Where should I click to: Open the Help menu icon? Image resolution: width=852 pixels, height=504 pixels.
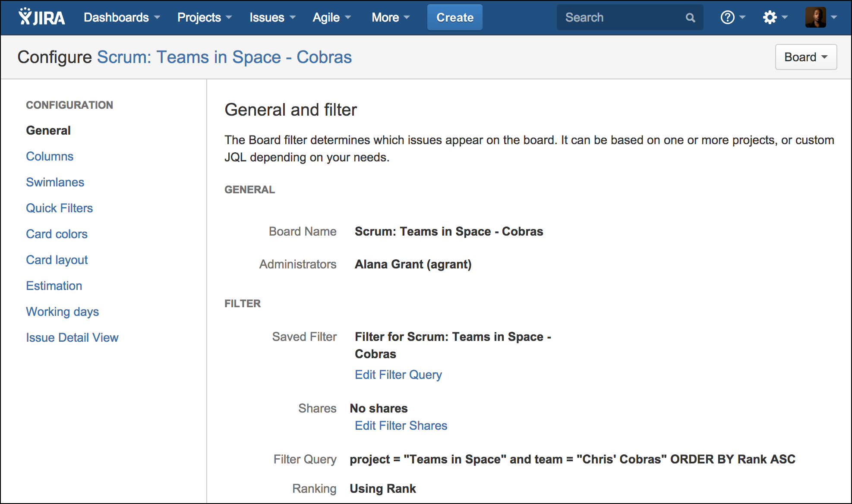point(728,17)
